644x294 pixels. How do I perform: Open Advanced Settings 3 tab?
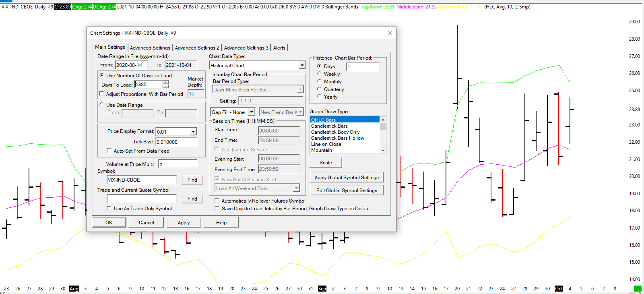[246, 48]
